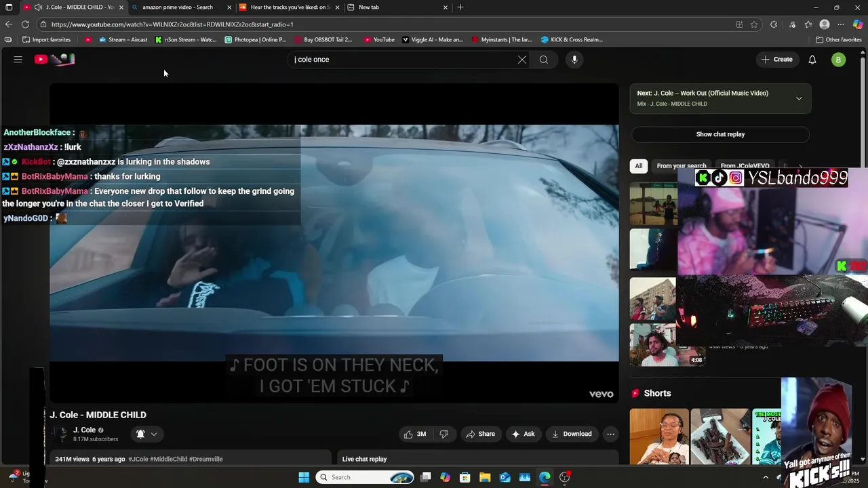868x488 pixels.
Task: Open recommended video with 4:08 duration
Action: (x=667, y=345)
